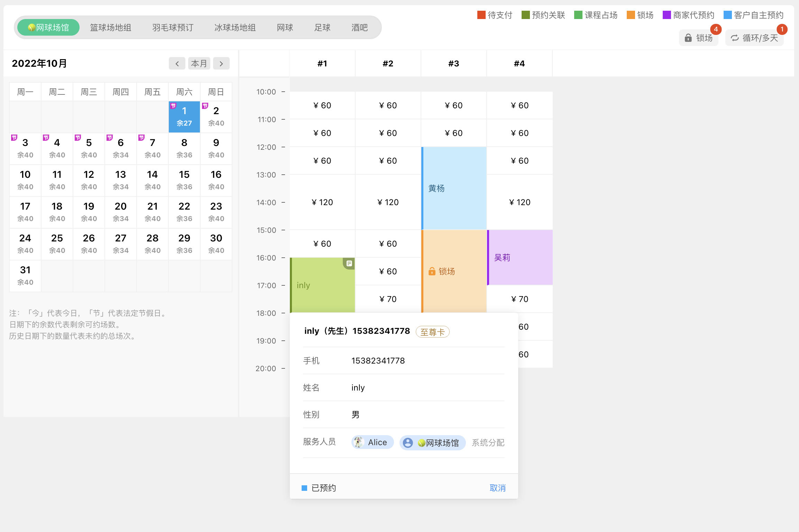Click the lock icon in 锁场 booking block

tap(432, 271)
